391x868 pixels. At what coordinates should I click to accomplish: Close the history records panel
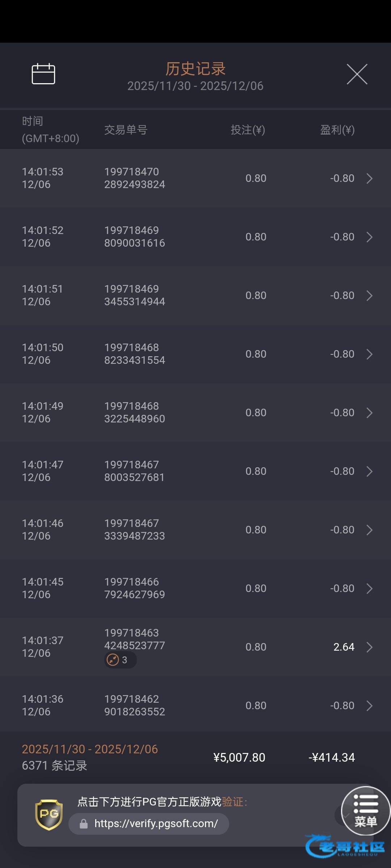(x=357, y=74)
